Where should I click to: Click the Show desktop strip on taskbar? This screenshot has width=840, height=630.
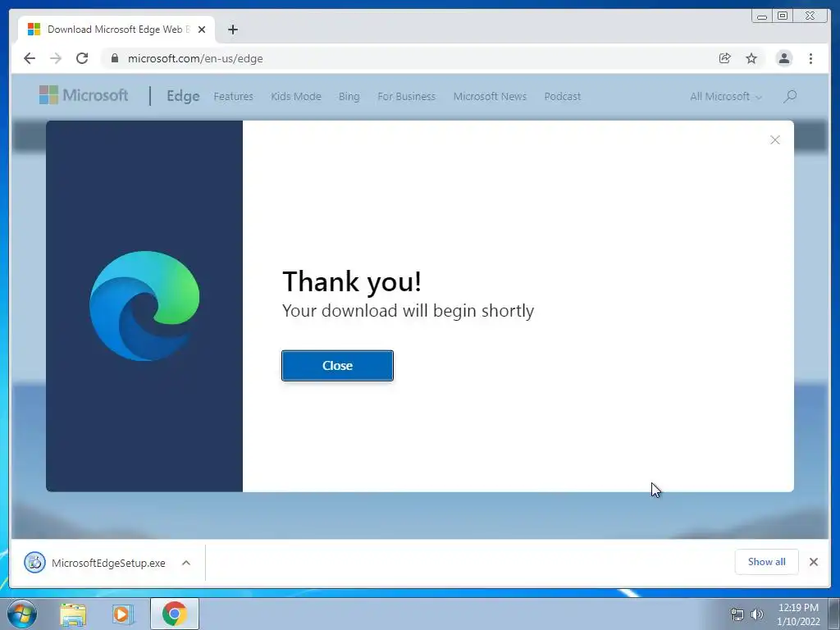[834, 614]
